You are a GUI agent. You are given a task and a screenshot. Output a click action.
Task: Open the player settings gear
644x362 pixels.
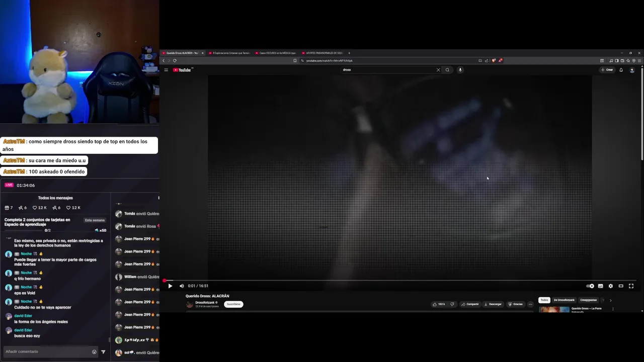coord(611,286)
